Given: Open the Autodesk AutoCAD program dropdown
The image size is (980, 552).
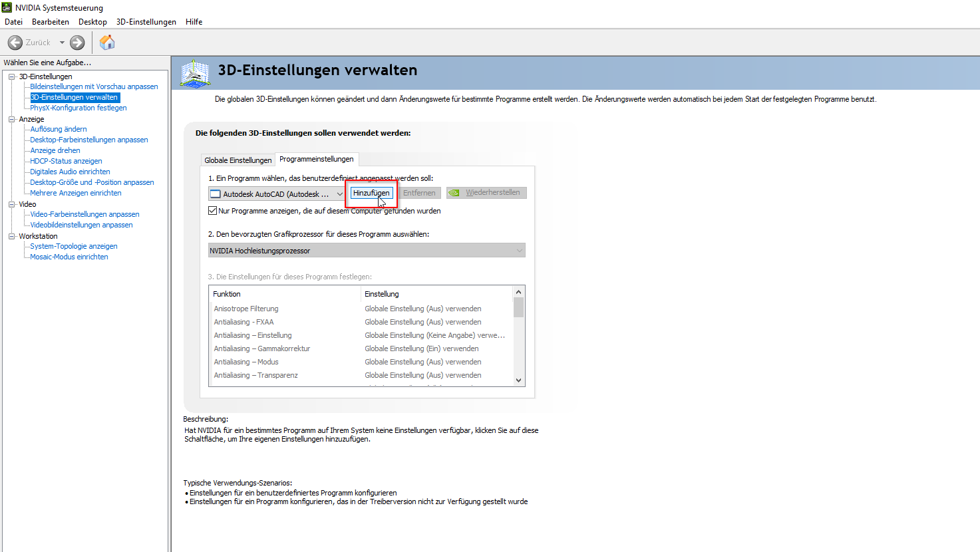Looking at the screenshot, I should (277, 194).
